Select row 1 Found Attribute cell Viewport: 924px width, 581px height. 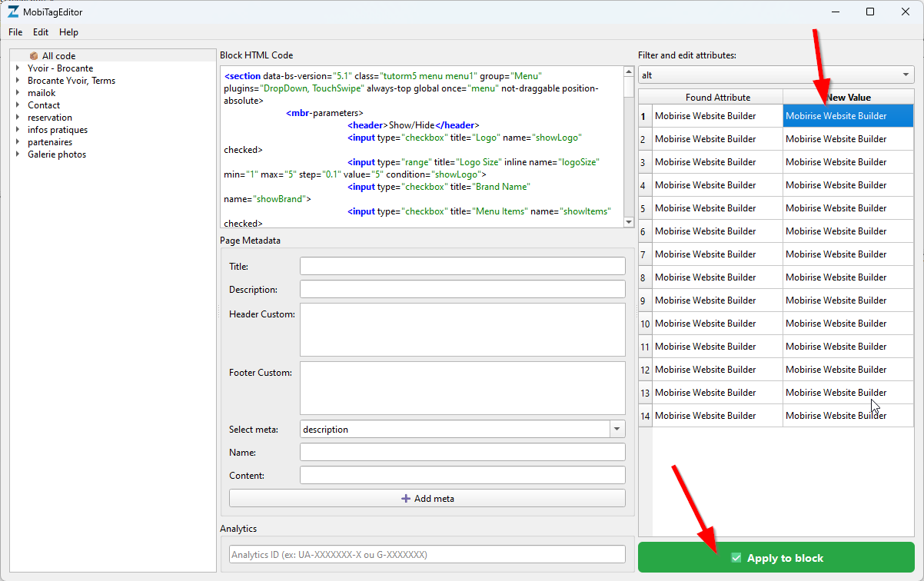[x=718, y=116]
